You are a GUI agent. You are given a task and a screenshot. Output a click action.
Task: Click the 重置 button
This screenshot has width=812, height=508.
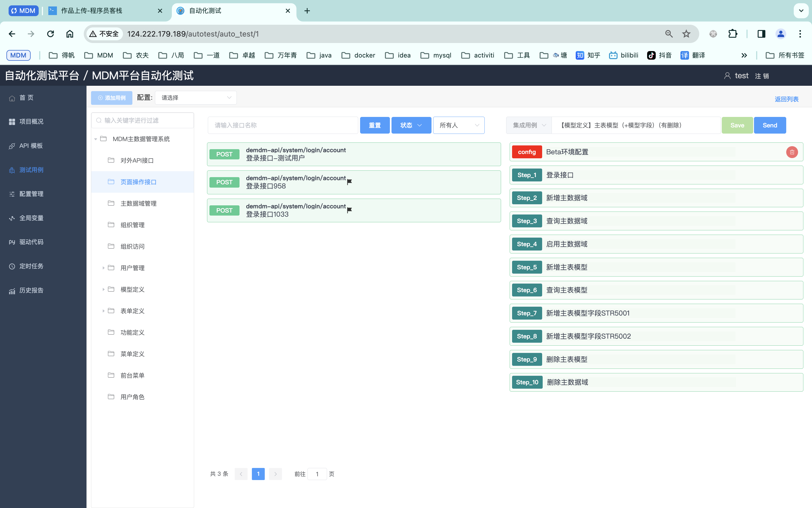[x=375, y=125]
